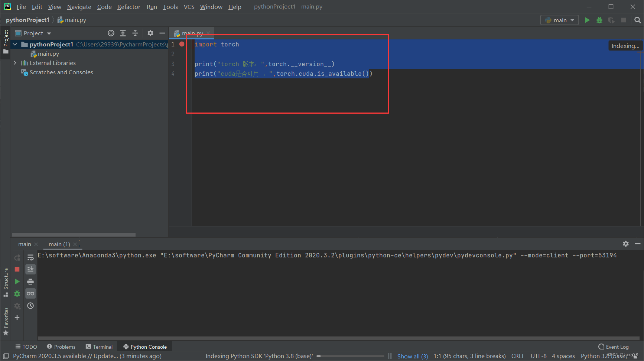Open the Structure side tool window
The image size is (644, 361).
[x=6, y=282]
